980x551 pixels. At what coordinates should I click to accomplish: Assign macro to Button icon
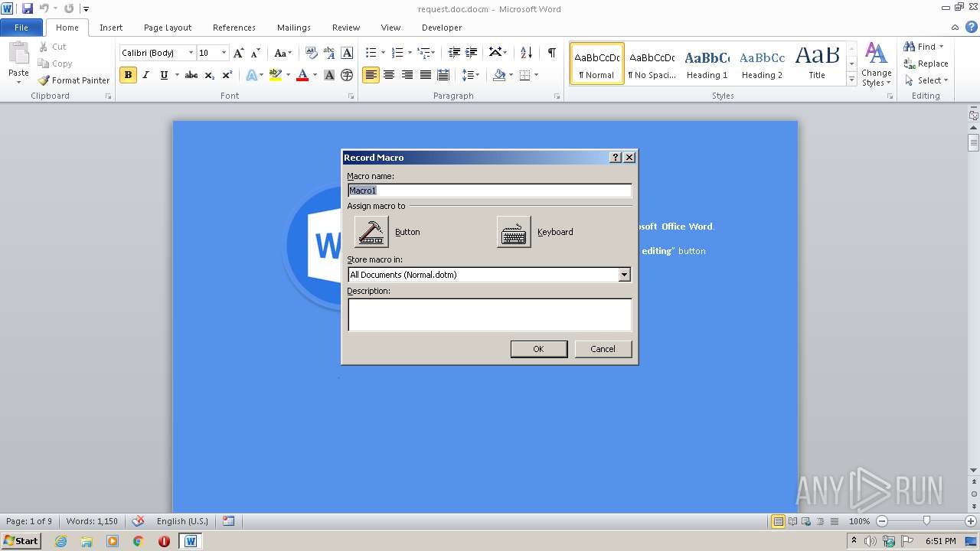(x=371, y=232)
